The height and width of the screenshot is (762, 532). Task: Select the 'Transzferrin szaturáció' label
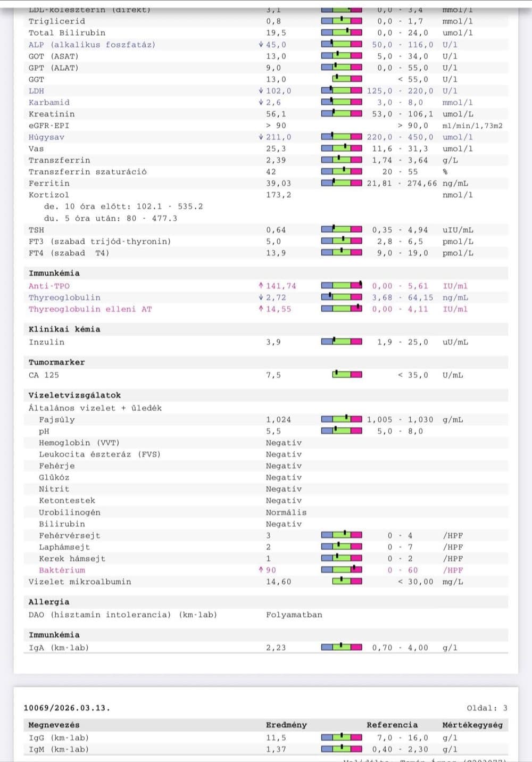pyautogui.click(x=88, y=172)
